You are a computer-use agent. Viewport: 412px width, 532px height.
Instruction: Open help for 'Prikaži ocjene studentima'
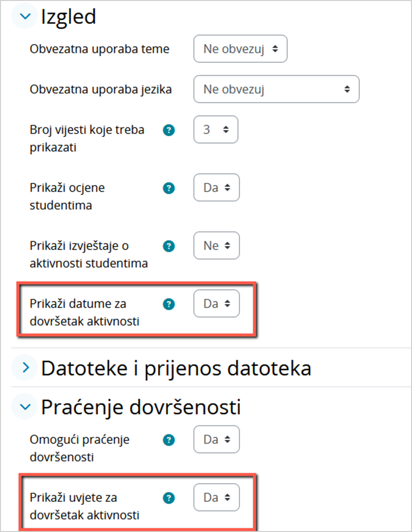[x=168, y=188]
